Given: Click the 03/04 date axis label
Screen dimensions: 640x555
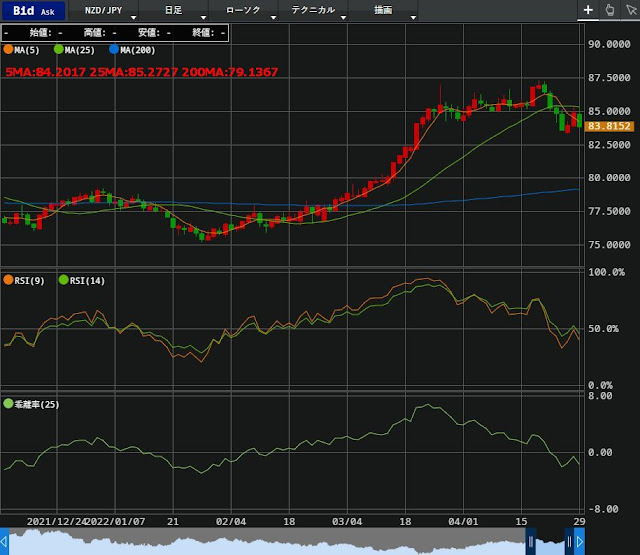Looking at the screenshot, I should point(347,522).
